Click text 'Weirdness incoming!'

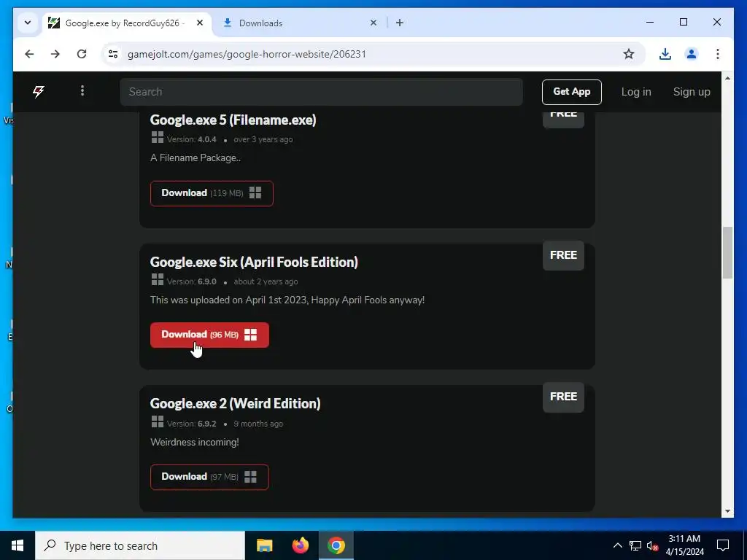pos(194,443)
